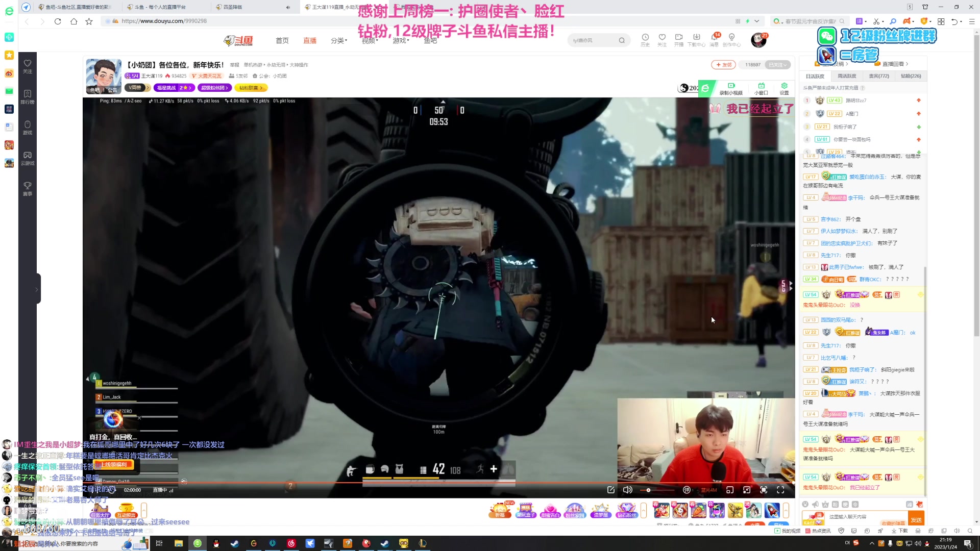Open the 超级粉丝团 badge link
The image size is (980, 551).
click(214, 88)
